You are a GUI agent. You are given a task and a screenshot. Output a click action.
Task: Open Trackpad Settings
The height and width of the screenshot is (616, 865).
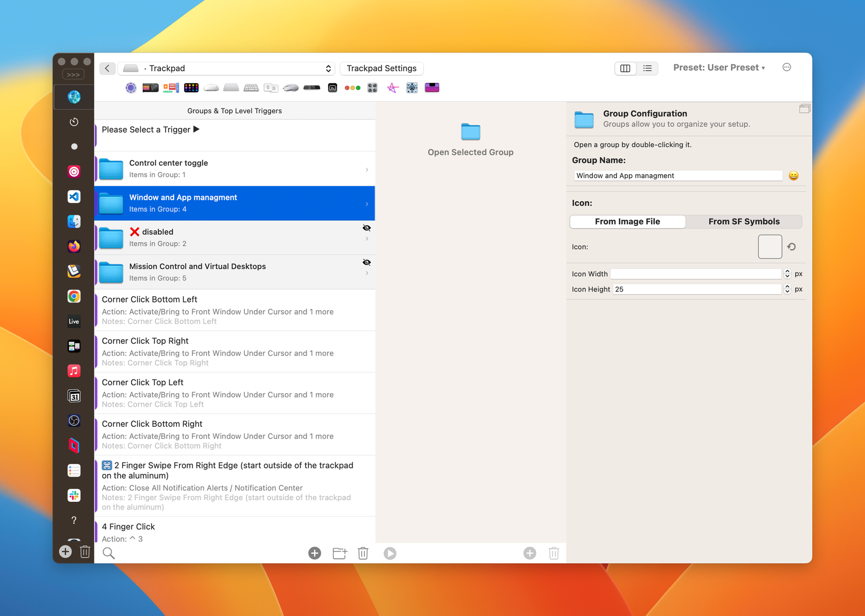pyautogui.click(x=382, y=68)
